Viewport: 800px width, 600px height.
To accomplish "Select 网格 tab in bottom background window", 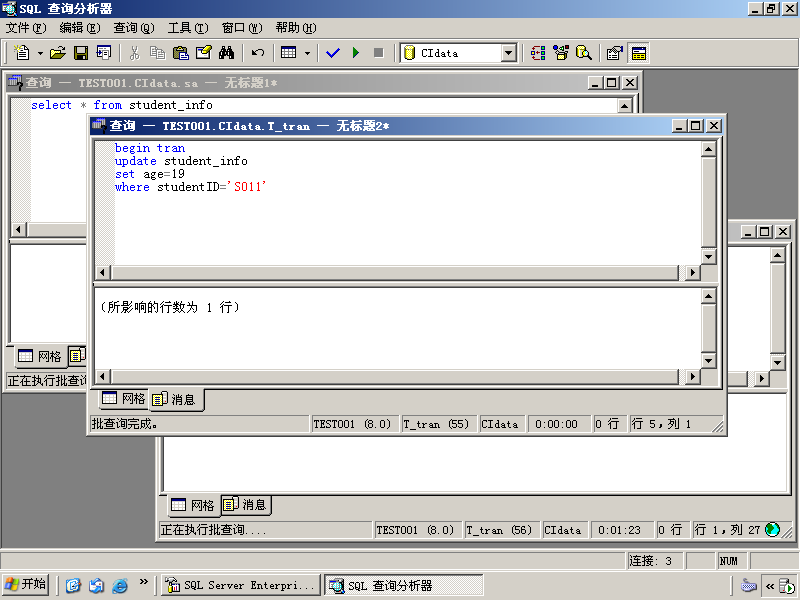I will (x=192, y=505).
